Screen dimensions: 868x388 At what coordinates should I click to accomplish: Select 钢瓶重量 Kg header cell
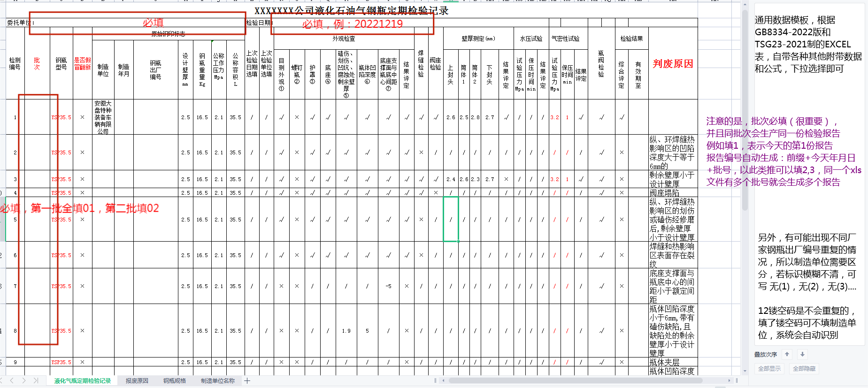pyautogui.click(x=202, y=70)
